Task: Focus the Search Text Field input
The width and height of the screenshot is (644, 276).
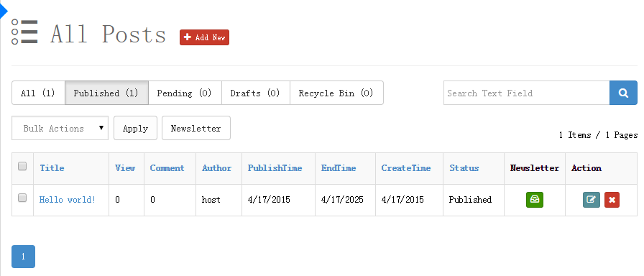Action: [527, 93]
